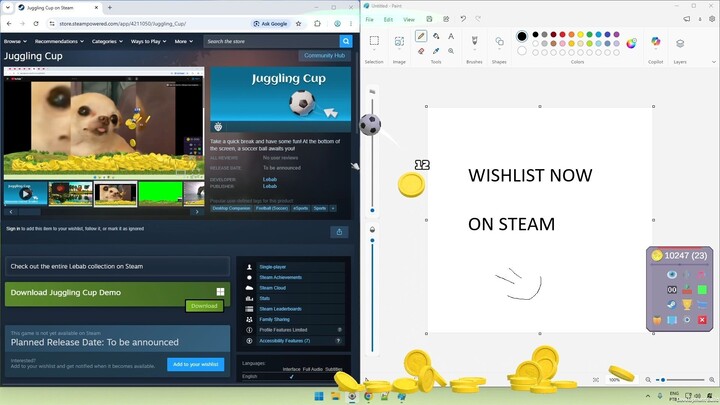Click Add to your wishlist button
This screenshot has height=405, width=720.
coord(196,364)
